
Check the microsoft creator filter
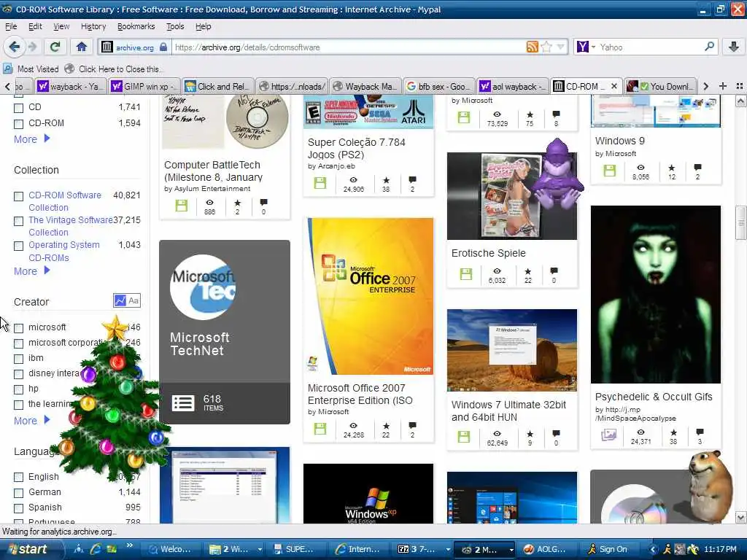click(x=18, y=328)
